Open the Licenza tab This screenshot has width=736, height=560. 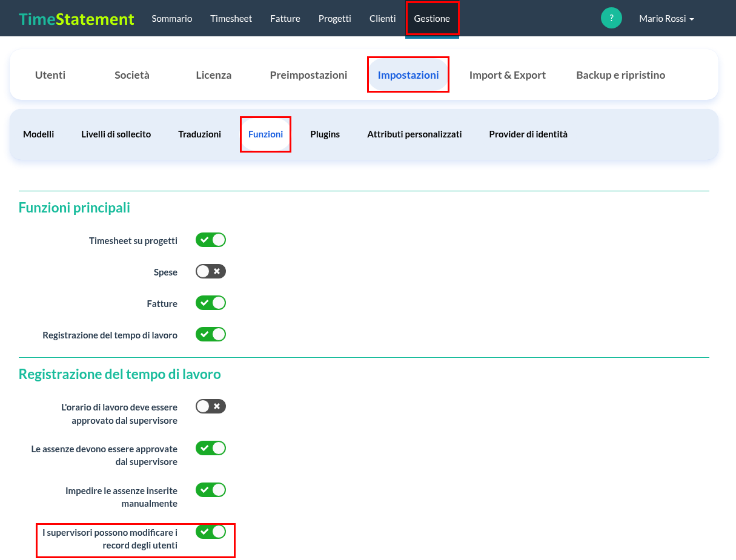click(214, 75)
